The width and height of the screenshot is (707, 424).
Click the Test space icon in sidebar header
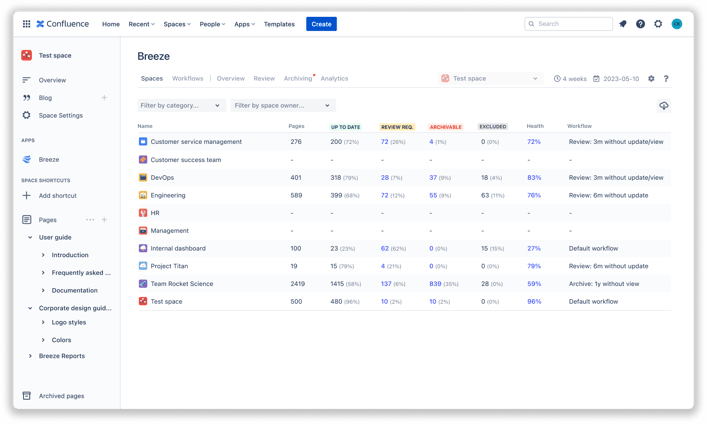(x=27, y=55)
